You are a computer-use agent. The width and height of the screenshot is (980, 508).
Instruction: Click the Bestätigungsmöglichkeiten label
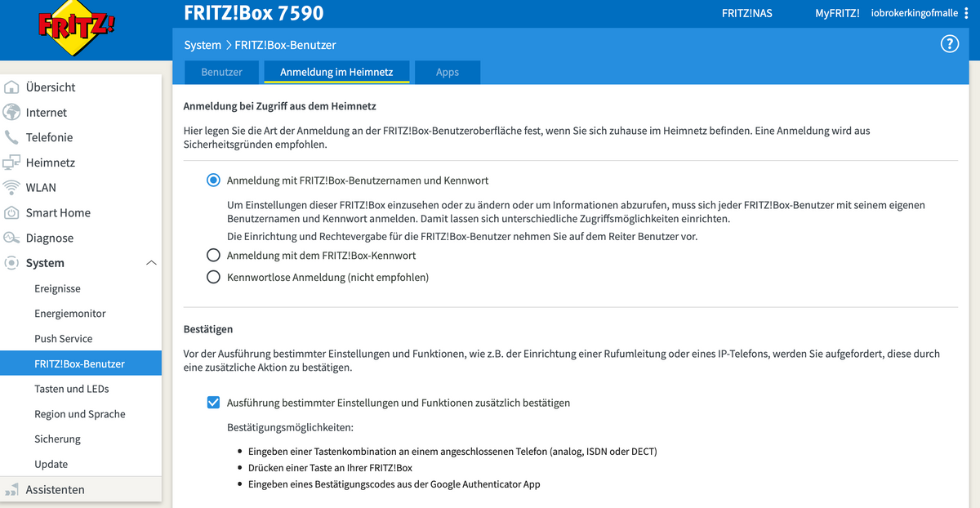point(290,427)
